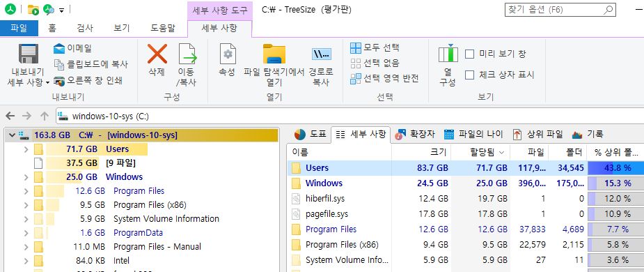Sort by the Size column header
The height and width of the screenshot is (272, 644).
(x=421, y=153)
